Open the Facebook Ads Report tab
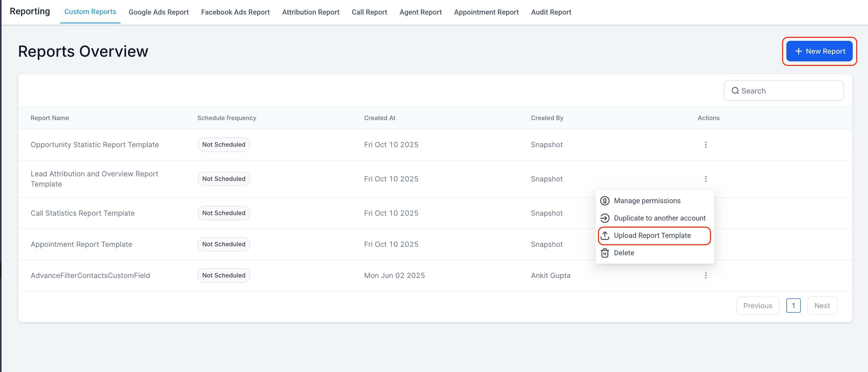The width and height of the screenshot is (868, 372). pos(235,12)
